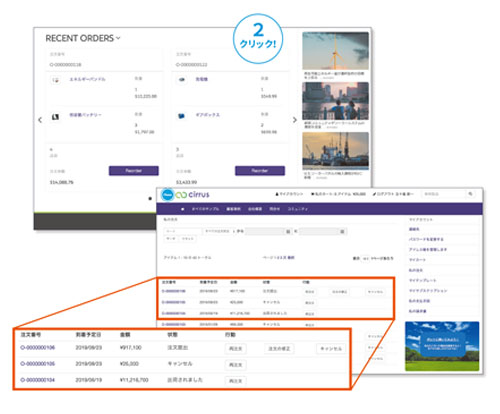This screenshot has width=500, height=414.
Task: Click the header search input field
Action: 444,194
